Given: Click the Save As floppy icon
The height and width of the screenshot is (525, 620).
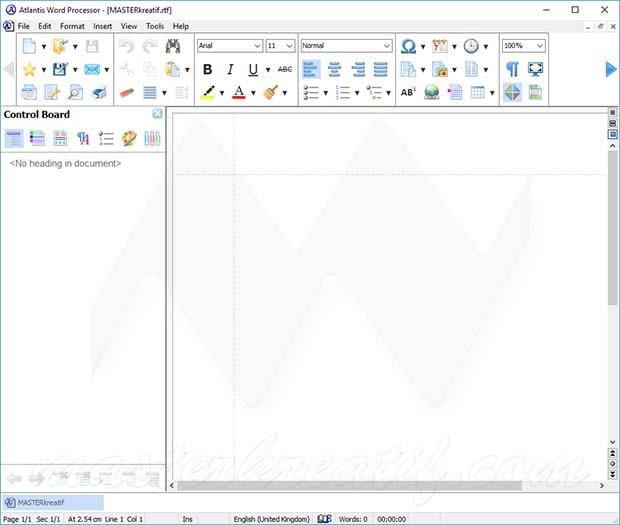Looking at the screenshot, I should 60,70.
